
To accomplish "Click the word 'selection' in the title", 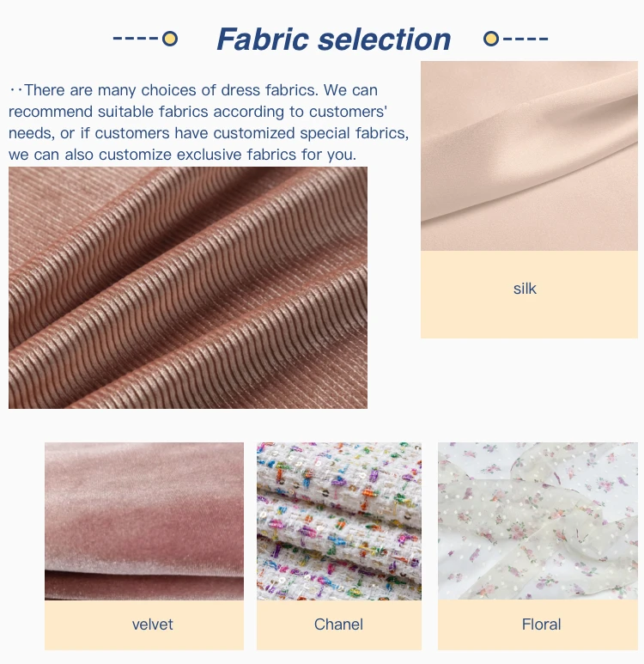I will coord(384,40).
